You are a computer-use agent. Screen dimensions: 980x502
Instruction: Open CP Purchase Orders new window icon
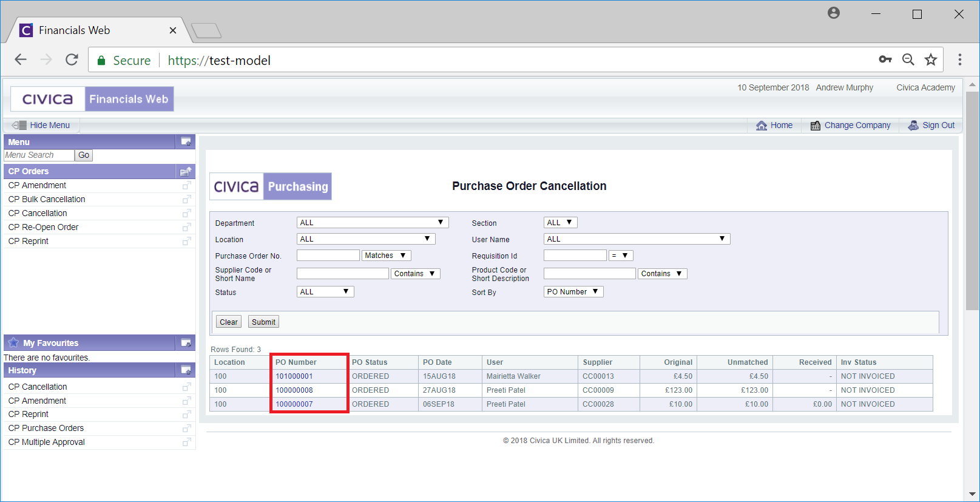click(186, 428)
